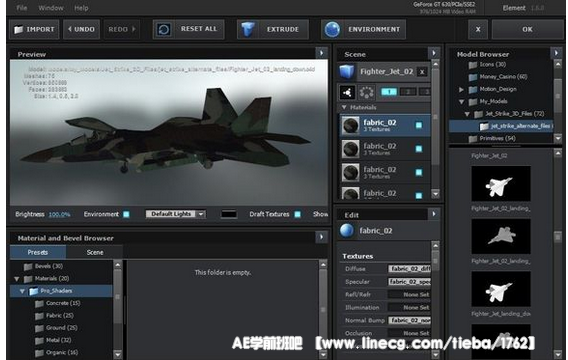Screen dimensions: 568x360
Task: Select the first fabric_02 material sphere
Action: (351, 125)
